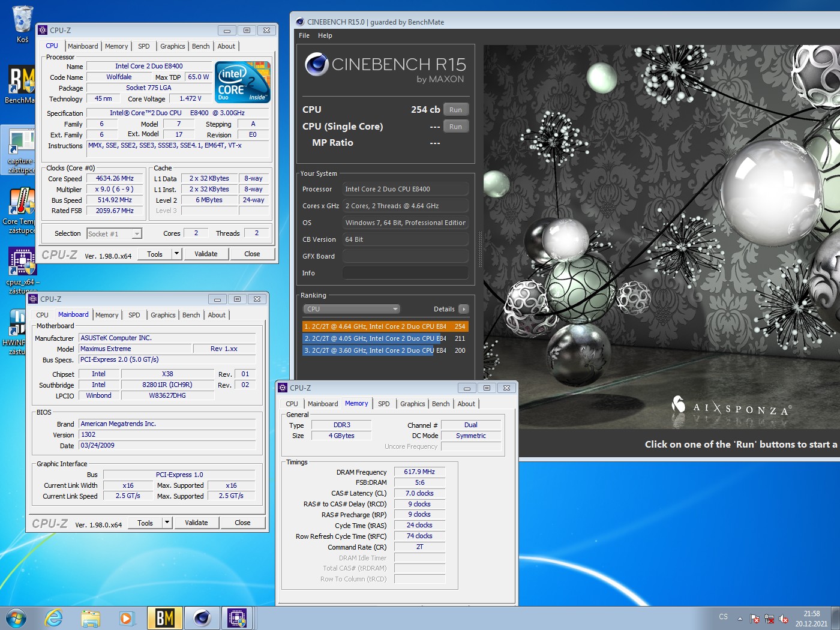Viewport: 840px width, 630px height.
Task: Select ranking entry 3.60 GHz scoring 200
Action: pyautogui.click(x=385, y=350)
